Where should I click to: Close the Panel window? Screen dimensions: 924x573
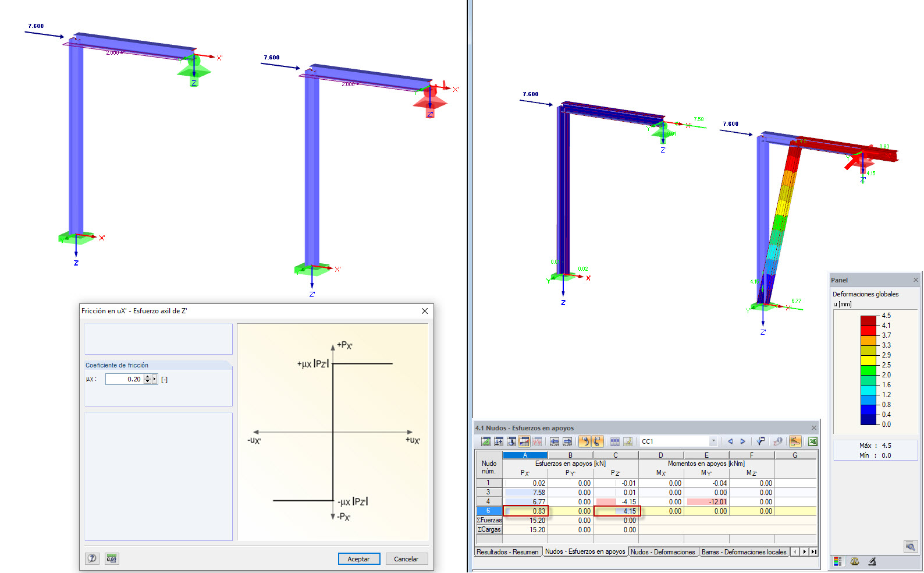(915, 280)
